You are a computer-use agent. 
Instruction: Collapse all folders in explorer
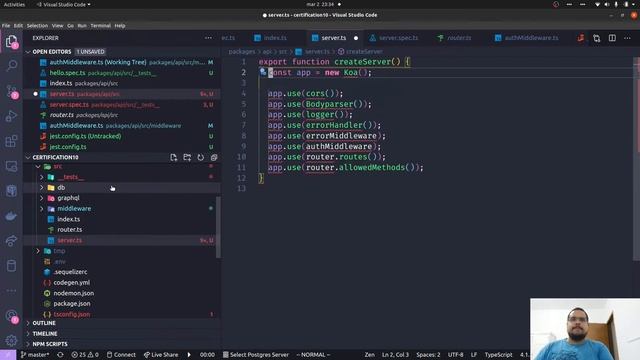[x=214, y=158]
